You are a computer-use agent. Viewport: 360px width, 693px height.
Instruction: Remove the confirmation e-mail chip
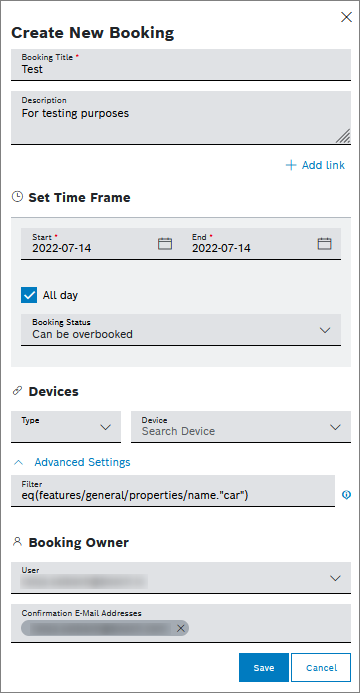pyautogui.click(x=180, y=628)
